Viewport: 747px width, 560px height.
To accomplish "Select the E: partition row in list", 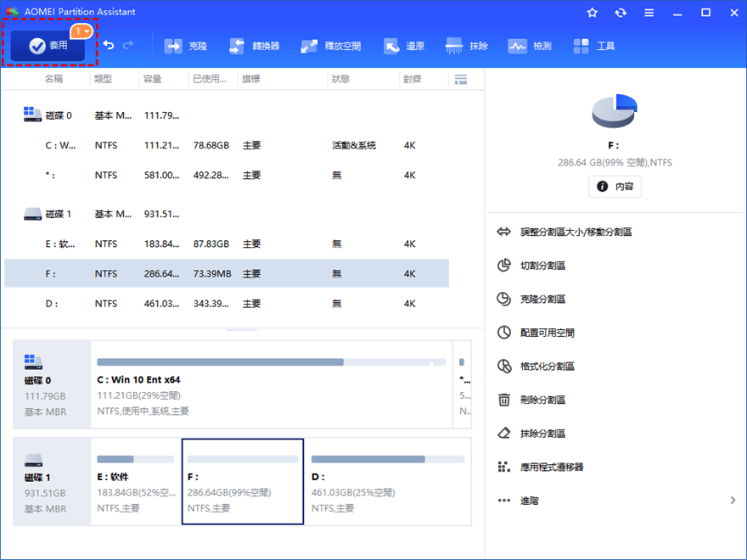I will click(227, 244).
